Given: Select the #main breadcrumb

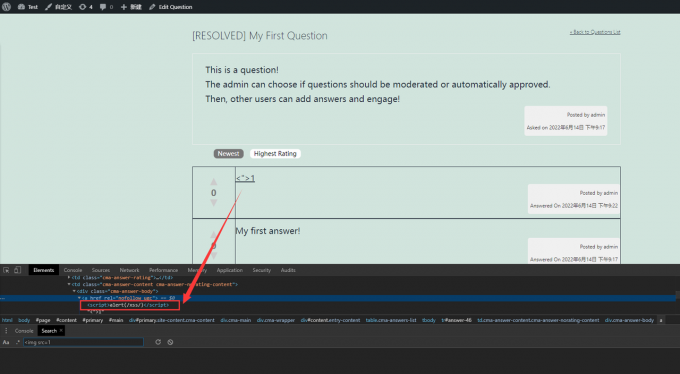Looking at the screenshot, I should (116, 320).
